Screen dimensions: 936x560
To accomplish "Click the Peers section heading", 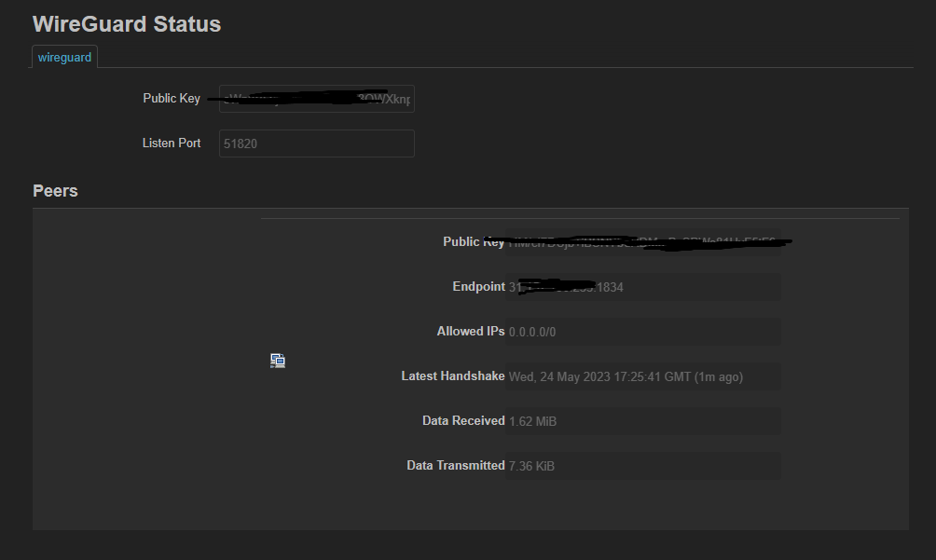I will click(x=55, y=191).
